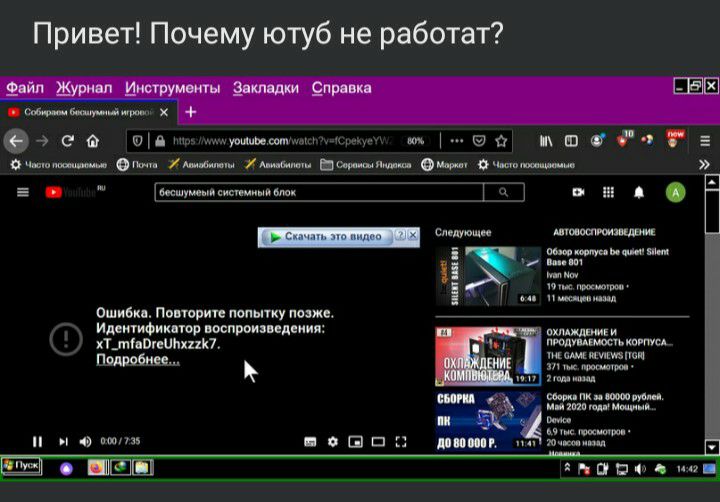Viewport: 720px width, 502px height.
Task: Click the create video camera icon
Action: 578,192
